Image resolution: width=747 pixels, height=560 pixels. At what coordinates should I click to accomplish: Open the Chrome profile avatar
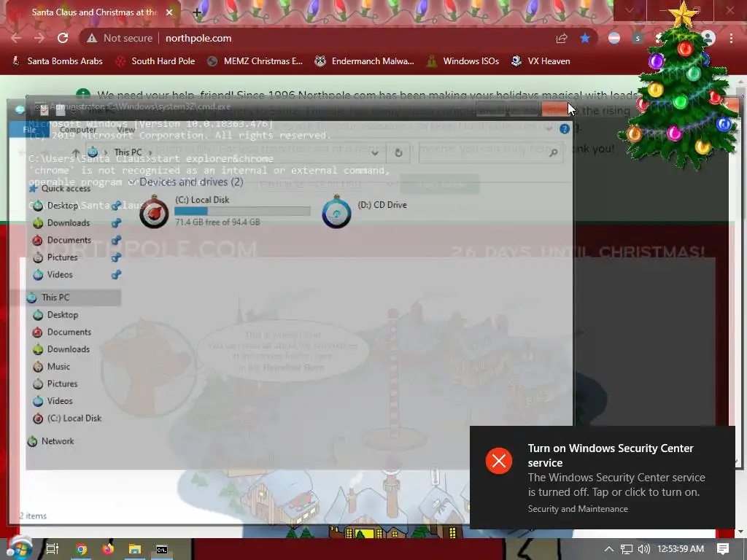pyautogui.click(x=708, y=38)
